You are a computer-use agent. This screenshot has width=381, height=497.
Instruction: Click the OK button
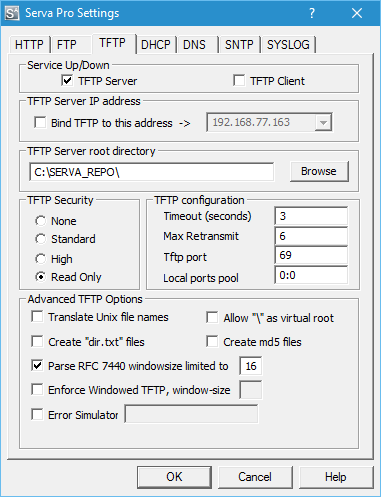[x=174, y=477]
